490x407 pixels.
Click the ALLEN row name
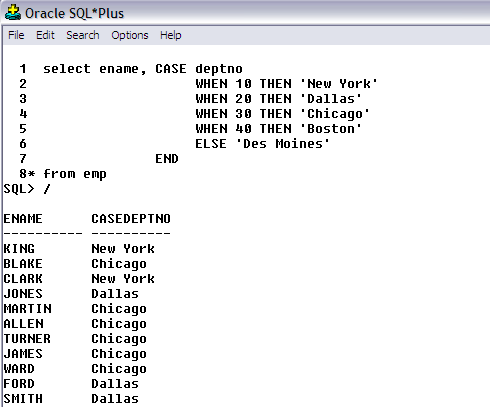point(23,324)
